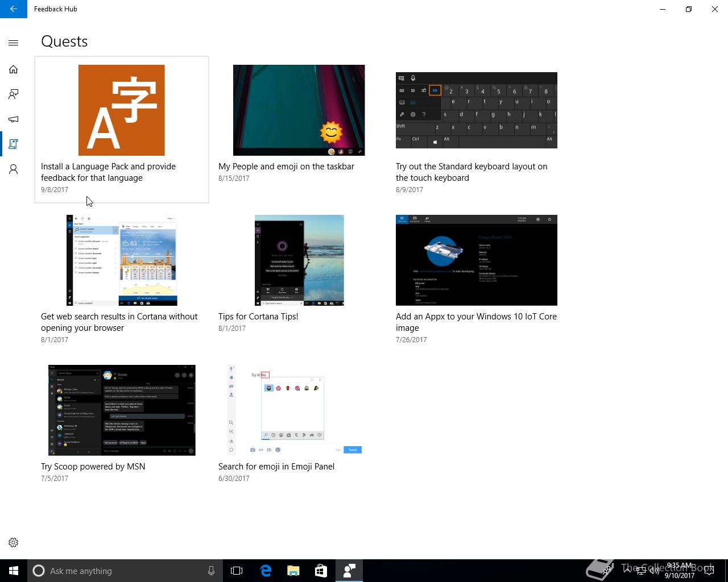
Task: Open Task View on taskbar
Action: coord(237,571)
